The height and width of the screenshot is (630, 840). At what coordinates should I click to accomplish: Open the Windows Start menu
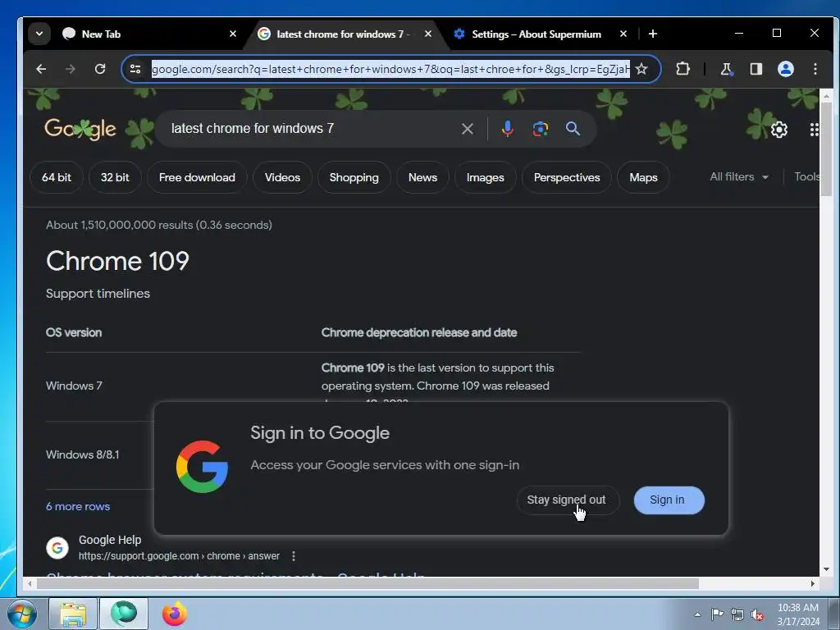tap(22, 614)
